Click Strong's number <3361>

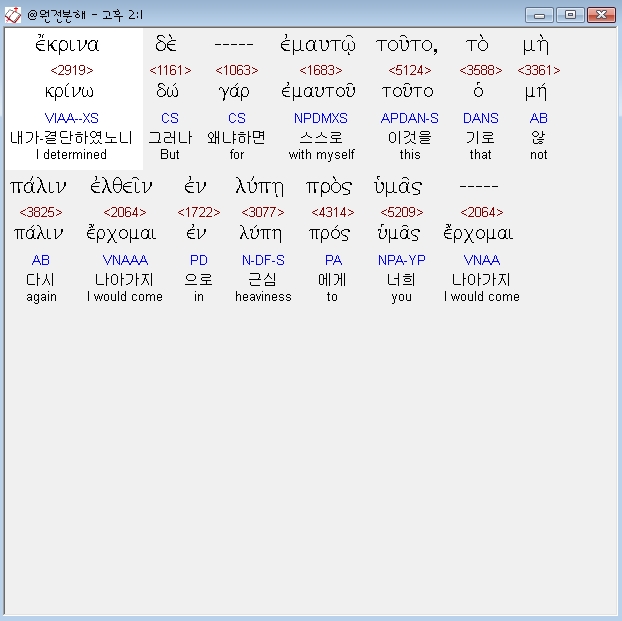539,70
